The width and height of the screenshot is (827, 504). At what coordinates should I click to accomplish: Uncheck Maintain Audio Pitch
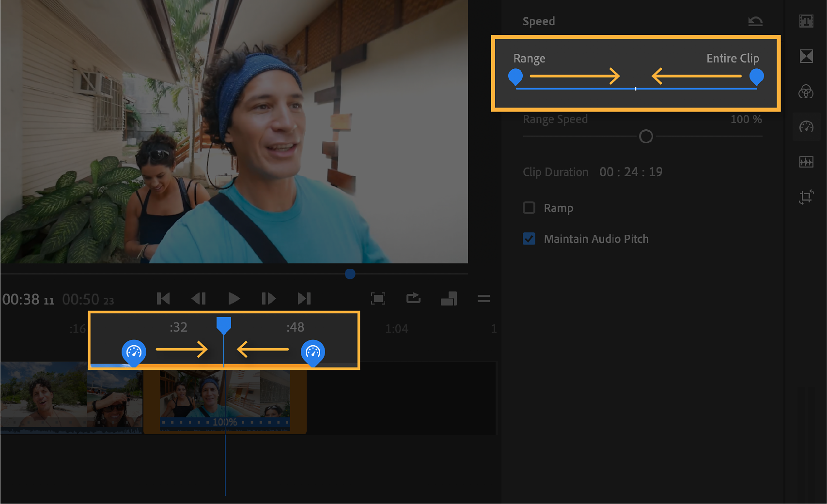click(529, 239)
